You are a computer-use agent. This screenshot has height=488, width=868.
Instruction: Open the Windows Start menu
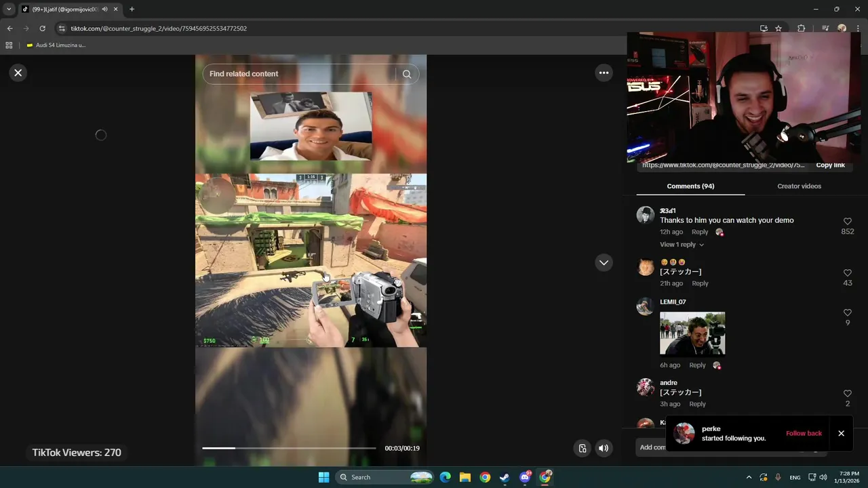tap(323, 477)
